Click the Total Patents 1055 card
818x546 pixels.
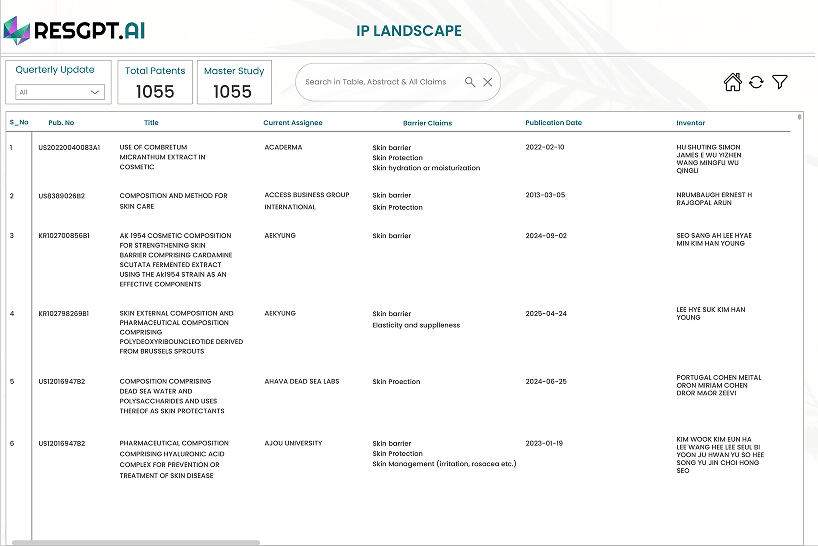click(x=155, y=82)
